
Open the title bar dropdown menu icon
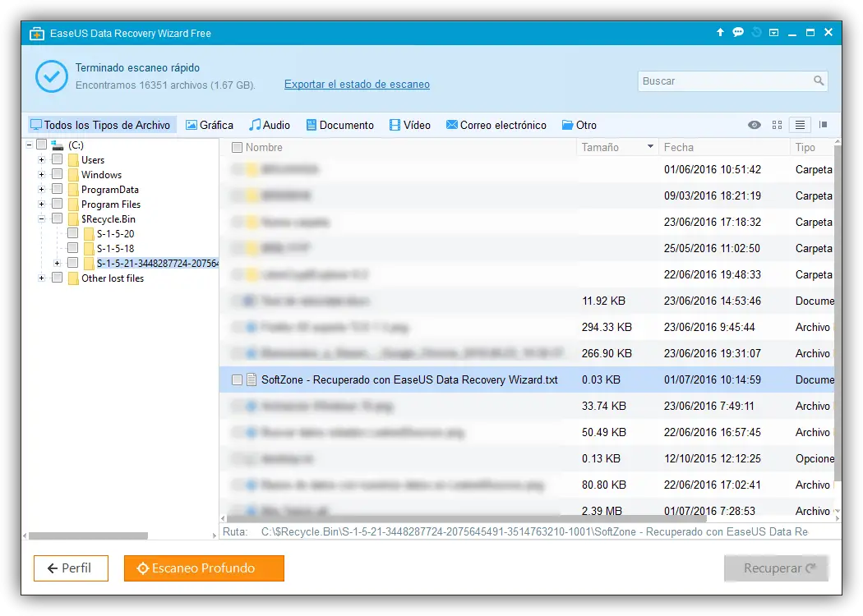[x=774, y=33]
